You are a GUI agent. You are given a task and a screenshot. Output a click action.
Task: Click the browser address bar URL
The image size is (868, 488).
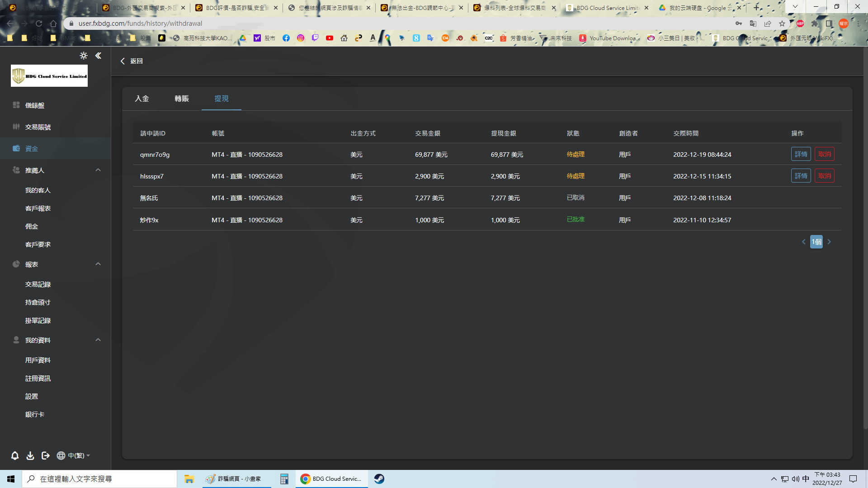tap(140, 23)
